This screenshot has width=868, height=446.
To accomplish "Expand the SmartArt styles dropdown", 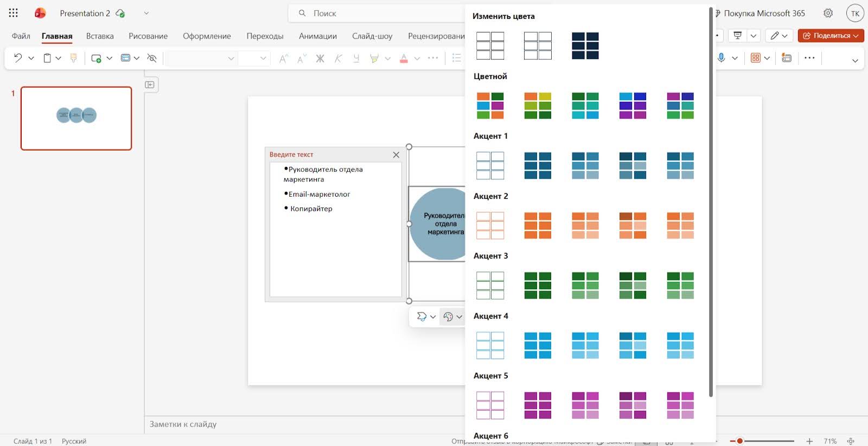I will 432,317.
